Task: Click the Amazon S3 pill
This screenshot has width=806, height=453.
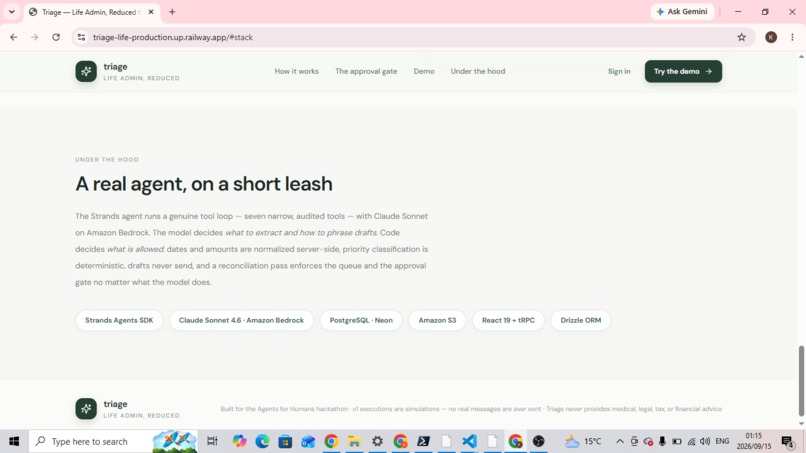Action: pyautogui.click(x=437, y=320)
